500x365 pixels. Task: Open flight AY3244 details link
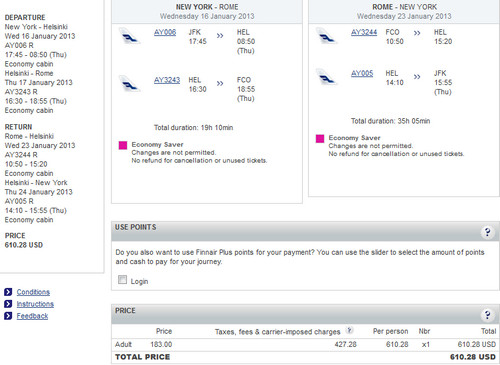(x=364, y=32)
